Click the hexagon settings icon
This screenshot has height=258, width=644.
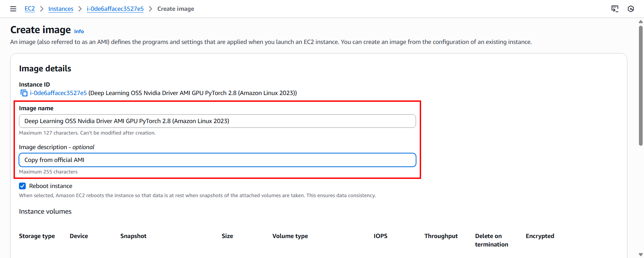[x=630, y=9]
